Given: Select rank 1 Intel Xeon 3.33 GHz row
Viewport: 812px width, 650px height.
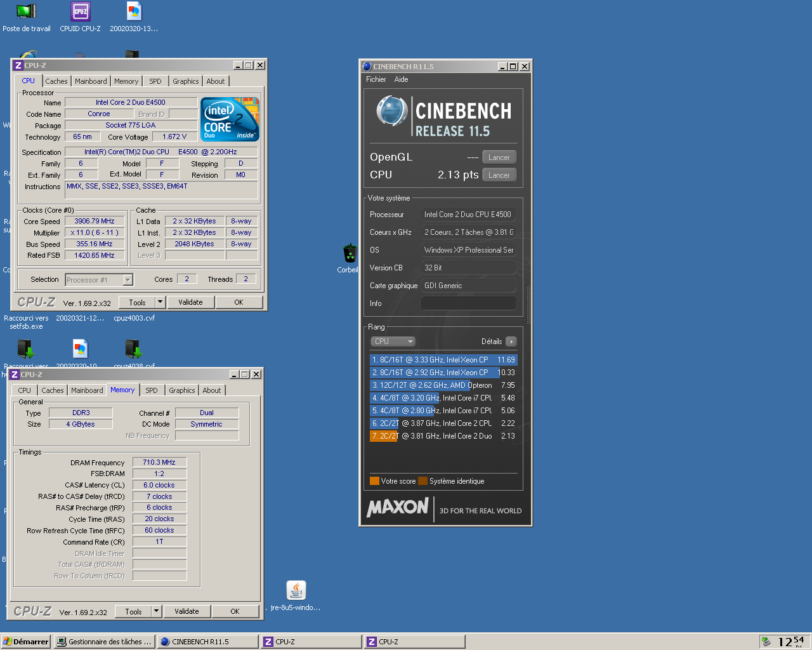Looking at the screenshot, I should [443, 360].
